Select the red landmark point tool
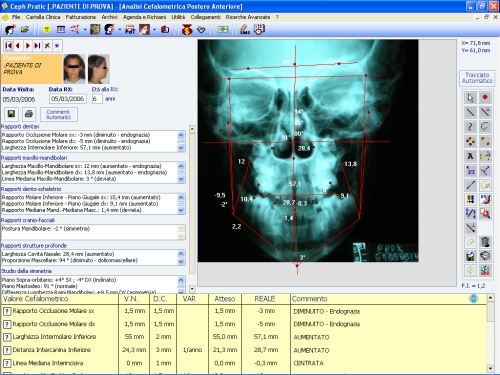This screenshot has width=500, height=375. [x=485, y=98]
